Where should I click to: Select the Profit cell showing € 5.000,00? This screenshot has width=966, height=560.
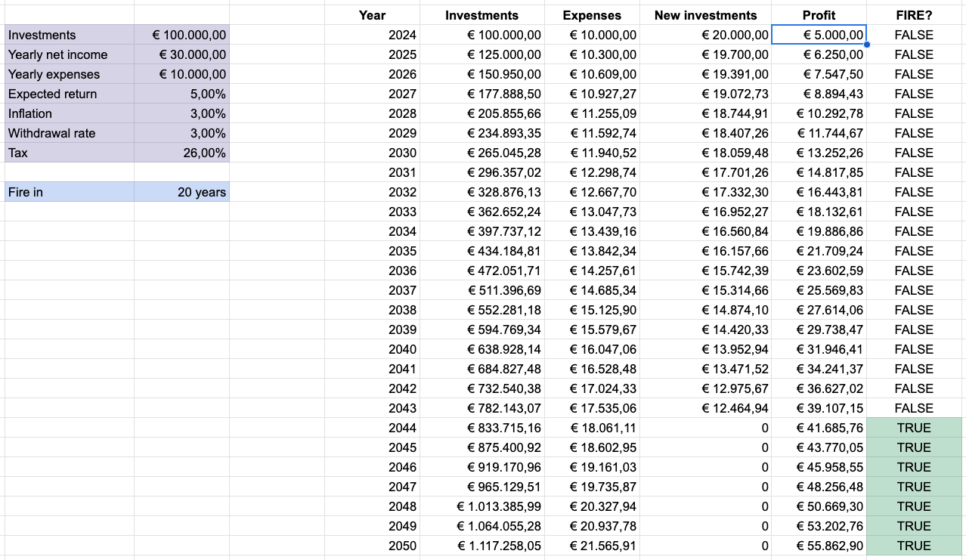click(819, 35)
